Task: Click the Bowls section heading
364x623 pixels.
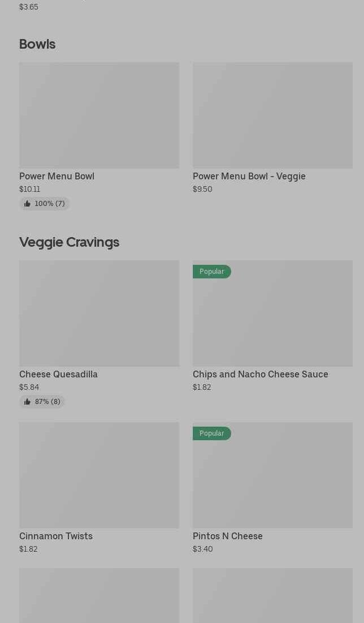Action: coord(37,44)
